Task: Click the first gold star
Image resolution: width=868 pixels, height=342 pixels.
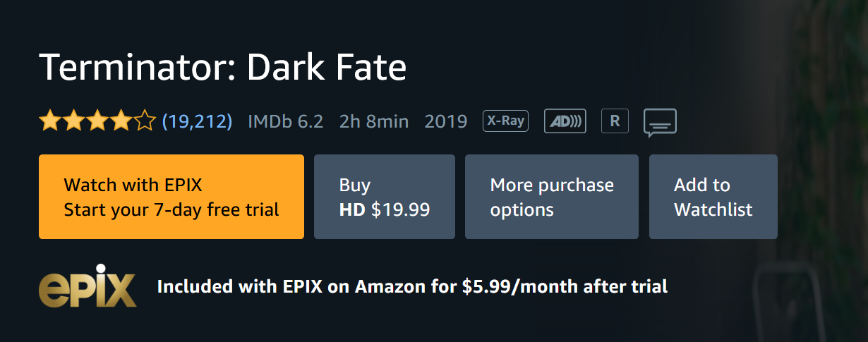Action: [49, 122]
